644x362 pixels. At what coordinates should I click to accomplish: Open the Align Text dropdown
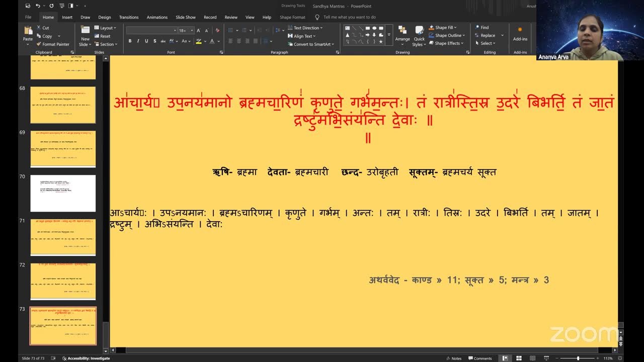(302, 36)
